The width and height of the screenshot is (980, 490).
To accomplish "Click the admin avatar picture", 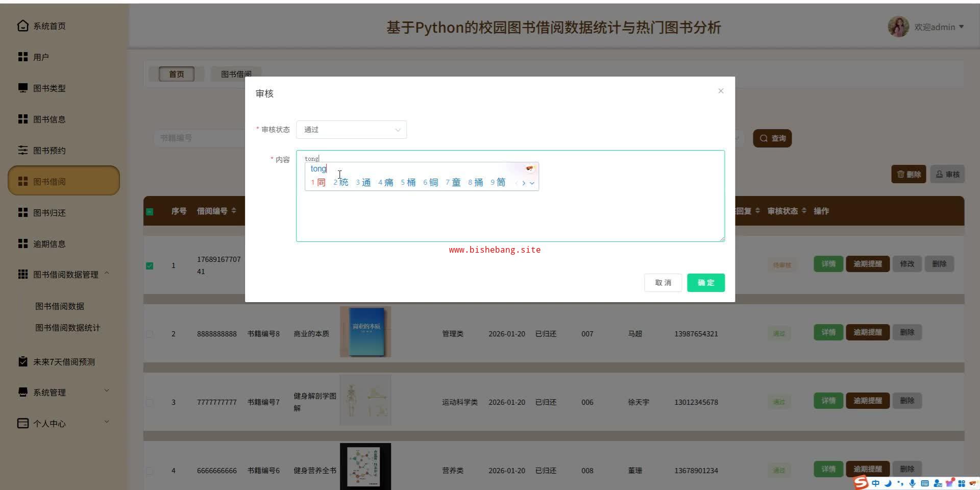I will [898, 27].
